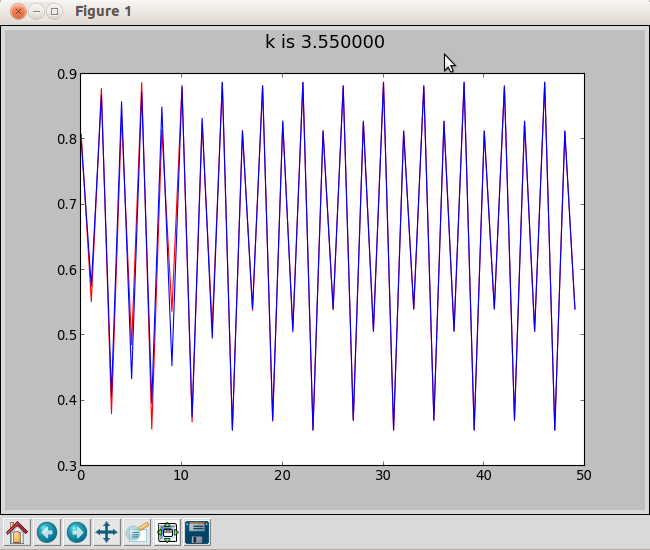This screenshot has height=550, width=650.
Task: Open the configure subplots dialog
Action: tap(167, 532)
